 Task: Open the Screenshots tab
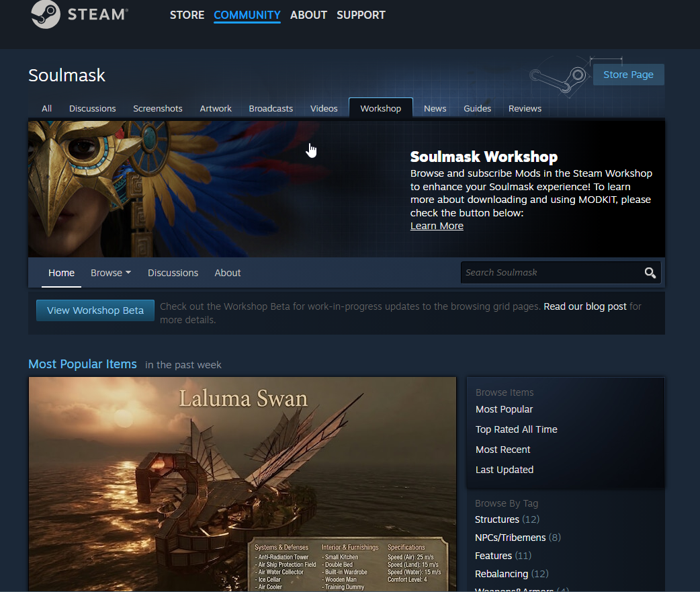pyautogui.click(x=157, y=108)
